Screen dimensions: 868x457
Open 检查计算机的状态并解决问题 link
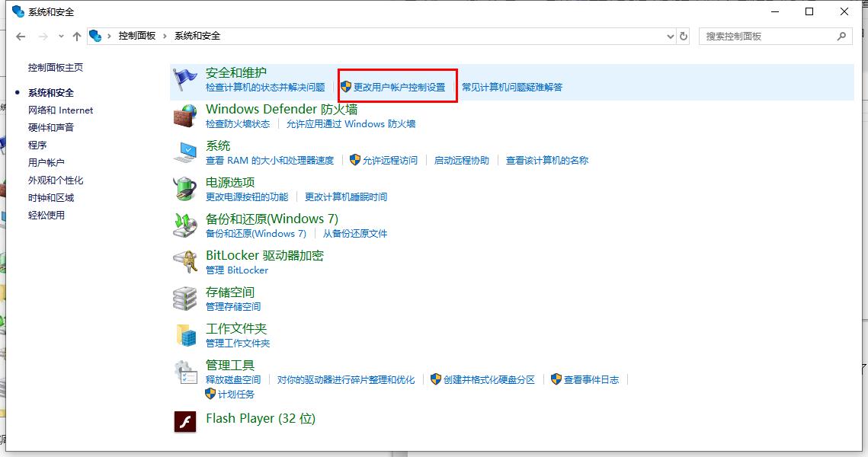[x=265, y=88]
